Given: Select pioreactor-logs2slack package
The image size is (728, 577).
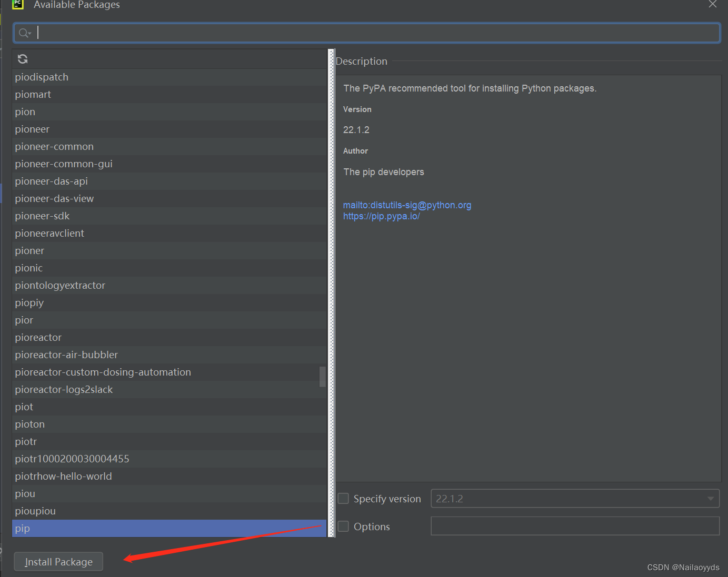Looking at the screenshot, I should 169,390.
